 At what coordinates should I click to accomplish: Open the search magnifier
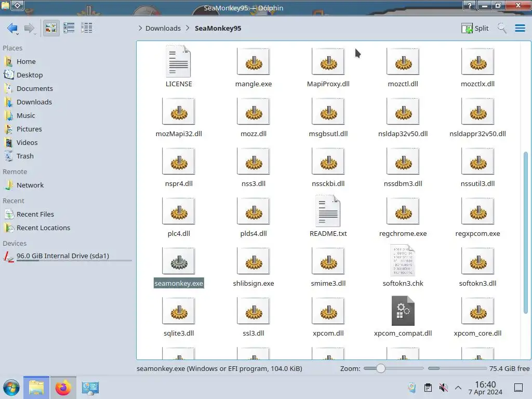click(x=502, y=28)
